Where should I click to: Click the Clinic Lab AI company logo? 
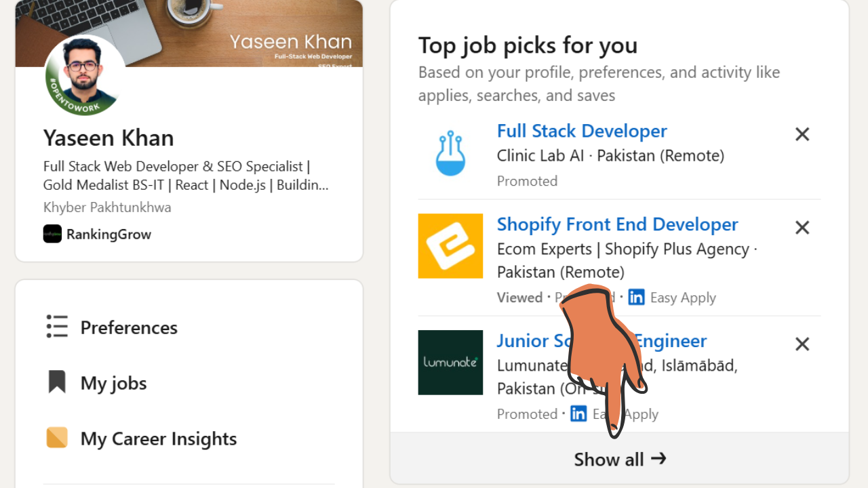[x=450, y=152]
